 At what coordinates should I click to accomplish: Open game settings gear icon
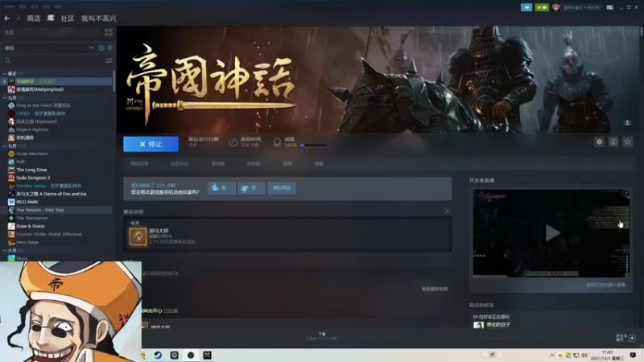(x=599, y=142)
